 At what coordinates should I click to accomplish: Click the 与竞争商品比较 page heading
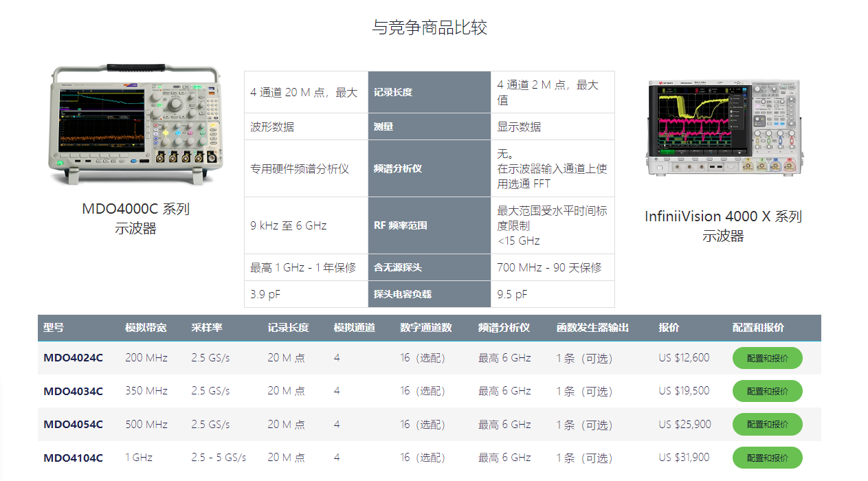coord(430,27)
